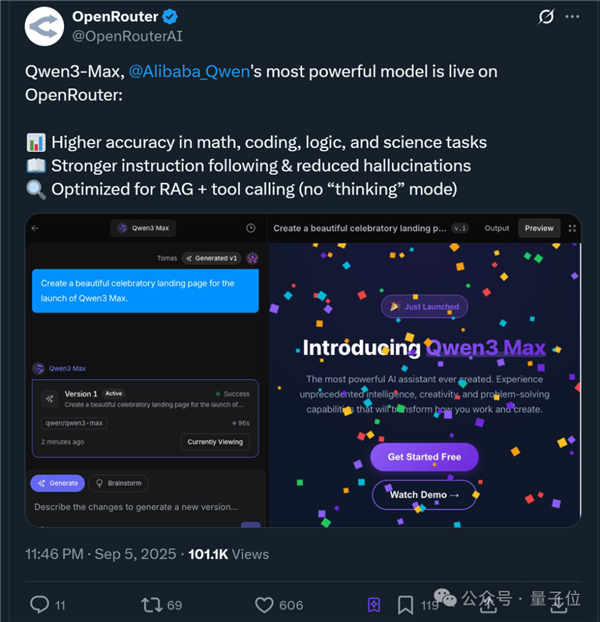Click the reply comment icon
This screenshot has height=622, width=600.
tap(39, 604)
